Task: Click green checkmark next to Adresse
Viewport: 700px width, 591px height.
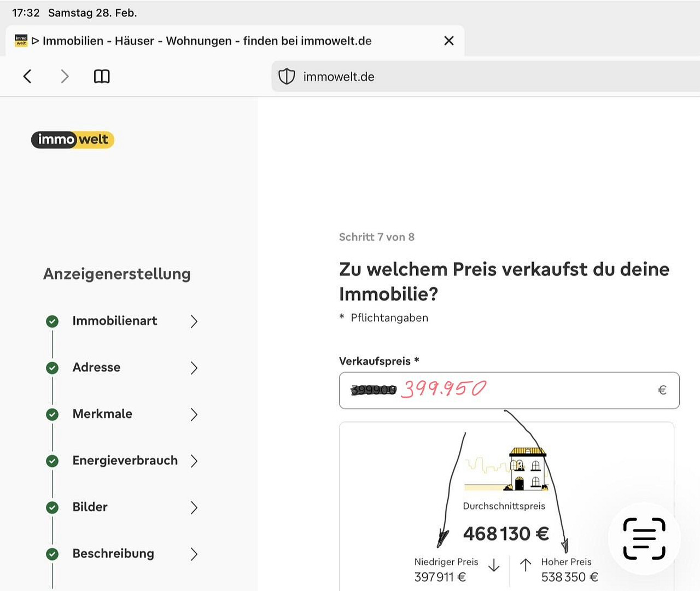Action: coord(52,368)
